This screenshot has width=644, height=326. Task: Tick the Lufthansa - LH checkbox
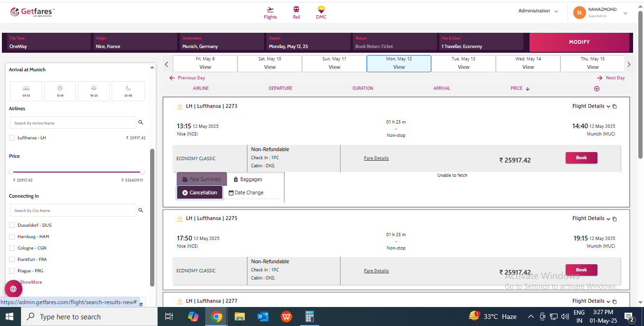click(12, 138)
